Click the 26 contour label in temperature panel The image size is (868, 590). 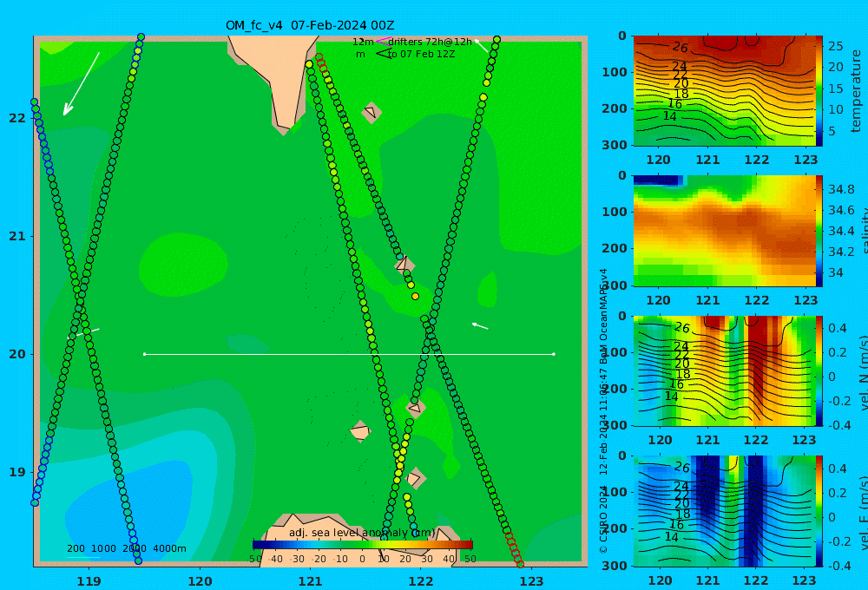point(680,47)
